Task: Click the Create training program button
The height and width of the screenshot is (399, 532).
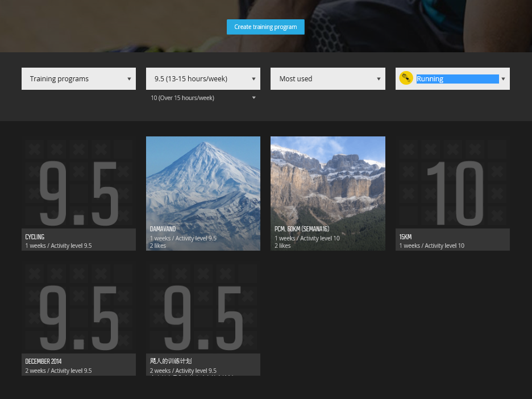Action: [x=265, y=27]
